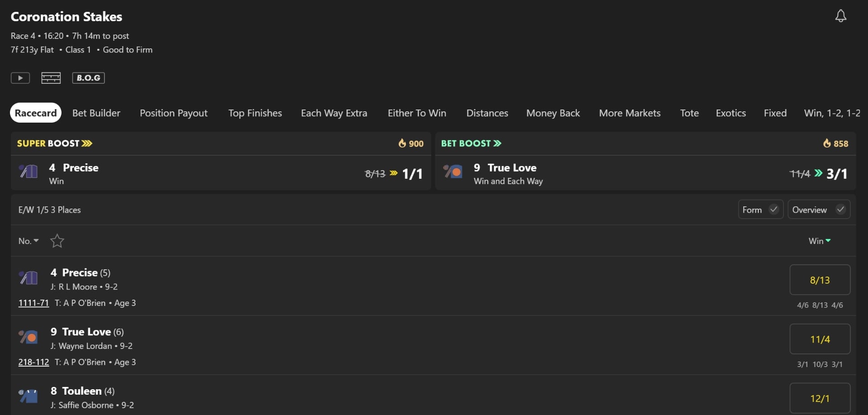Open the Either To Win tab
Screen dimensions: 868x415
(417, 113)
